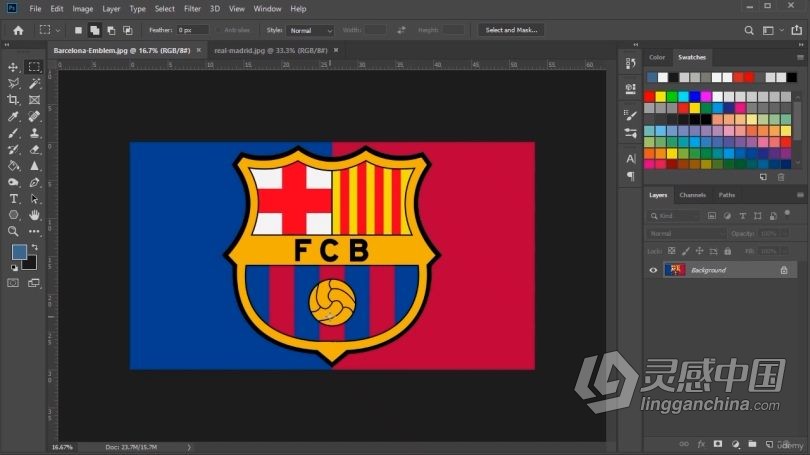The height and width of the screenshot is (455, 810).
Task: Open the Edit Toolbar three-dots menu
Action: [34, 231]
